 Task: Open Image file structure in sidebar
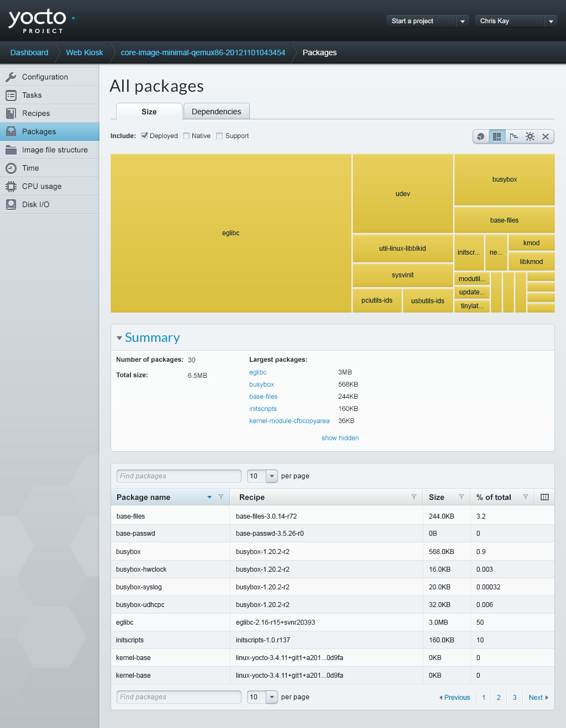click(55, 150)
